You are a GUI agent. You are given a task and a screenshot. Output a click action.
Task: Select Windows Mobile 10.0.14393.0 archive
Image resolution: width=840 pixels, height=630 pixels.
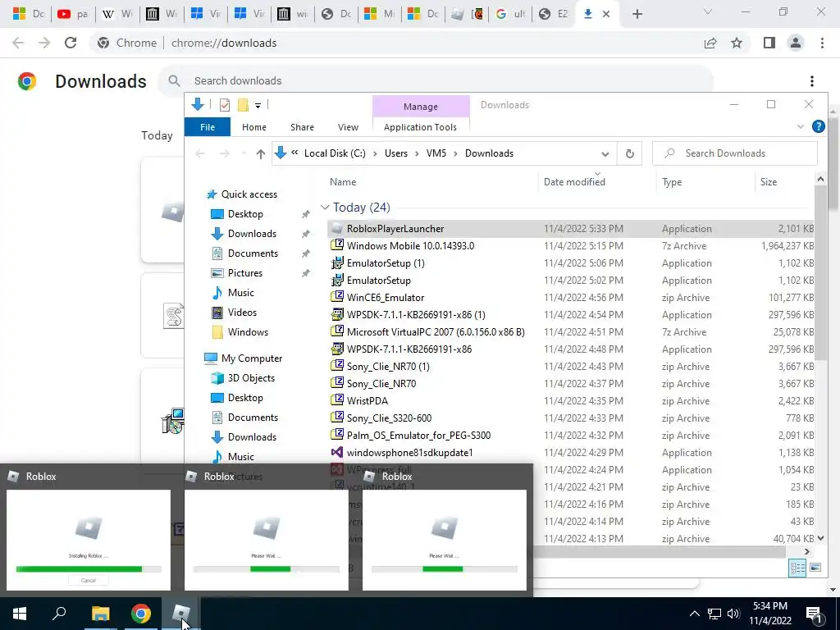click(570, 246)
